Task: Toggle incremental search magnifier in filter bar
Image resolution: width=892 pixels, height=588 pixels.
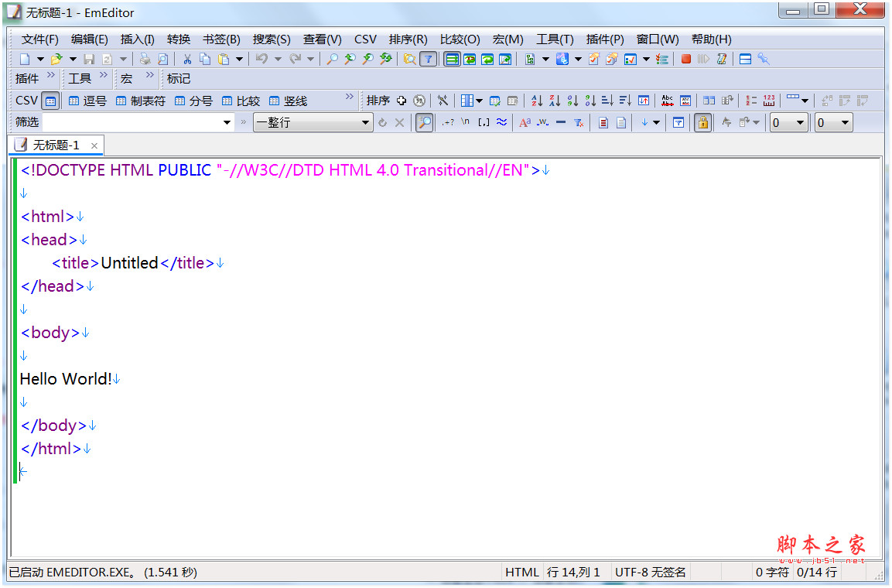Action: (x=424, y=122)
